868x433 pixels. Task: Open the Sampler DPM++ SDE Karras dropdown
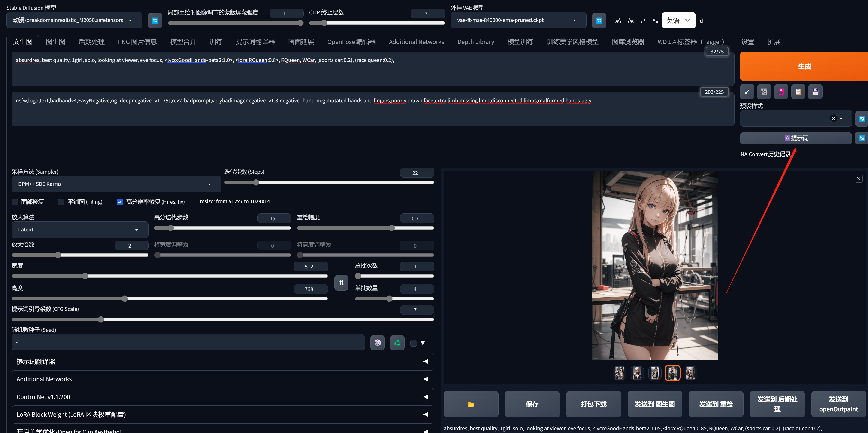pos(116,184)
